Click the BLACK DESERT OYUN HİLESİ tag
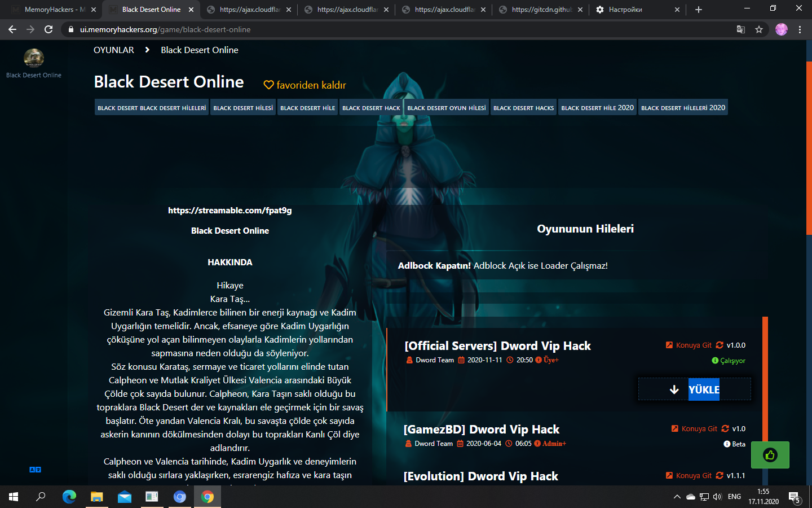The height and width of the screenshot is (508, 812). click(x=447, y=107)
